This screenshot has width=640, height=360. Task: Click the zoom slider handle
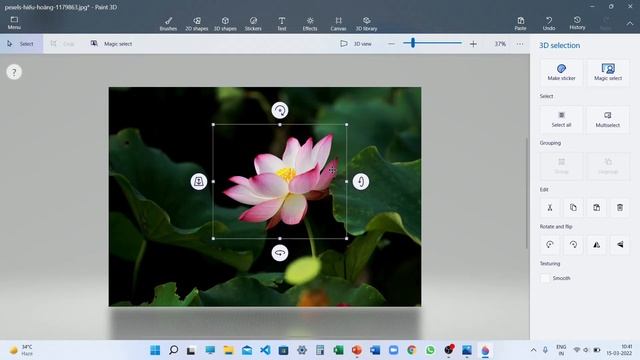(413, 43)
